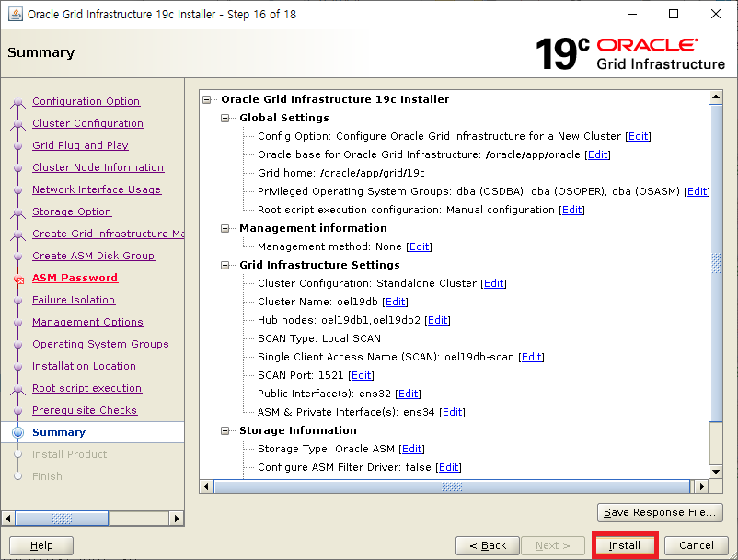The image size is (738, 560).
Task: Open the Network Interface Usage step
Action: pyautogui.click(x=97, y=189)
